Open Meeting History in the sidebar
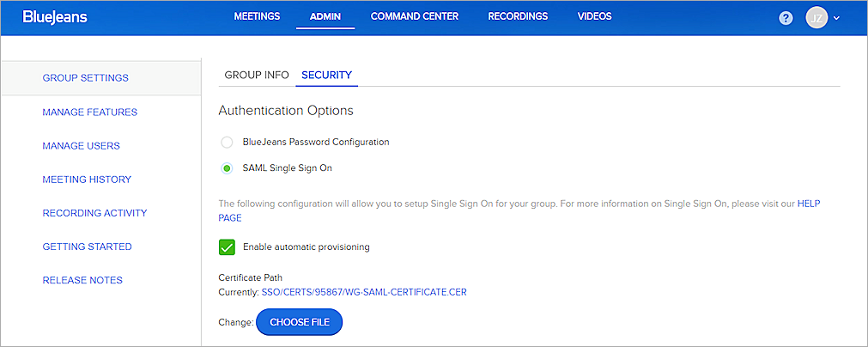The image size is (868, 347). click(x=87, y=180)
